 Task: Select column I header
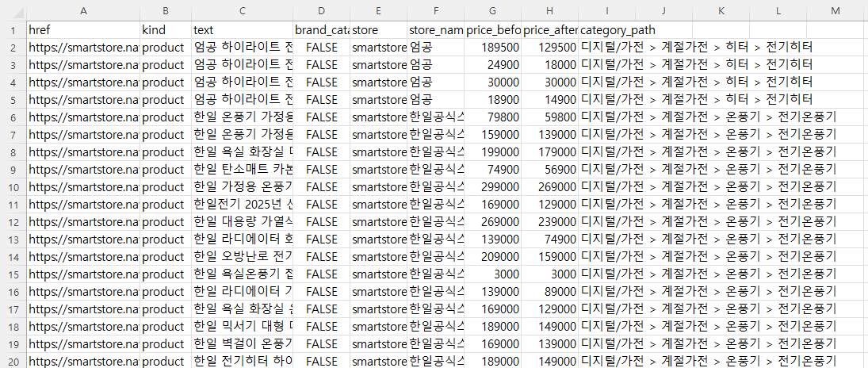[606, 10]
